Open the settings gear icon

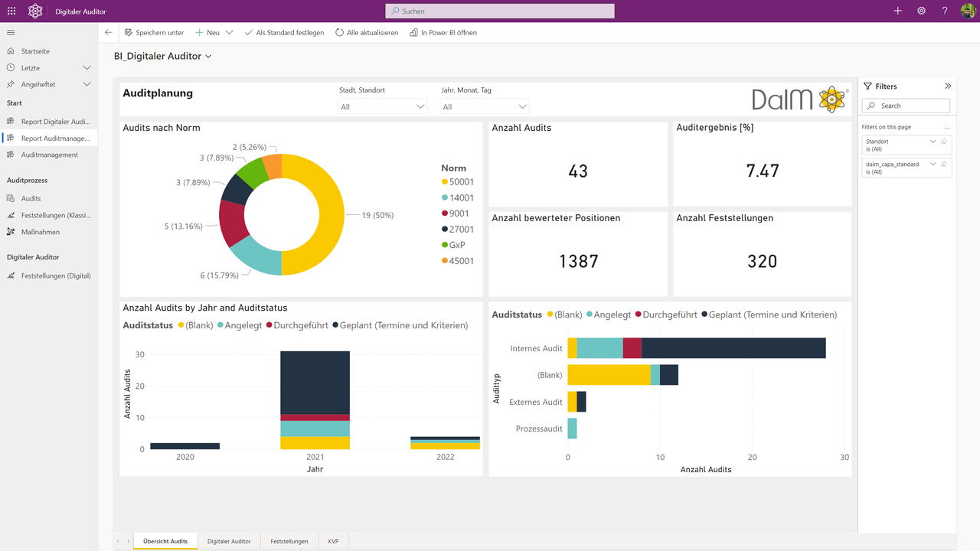point(921,11)
